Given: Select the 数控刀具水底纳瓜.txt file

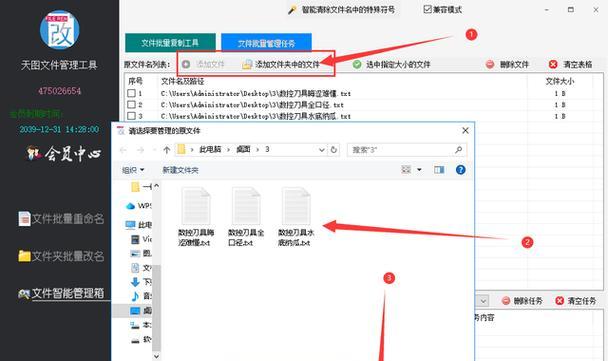Looking at the screenshot, I should (296, 217).
